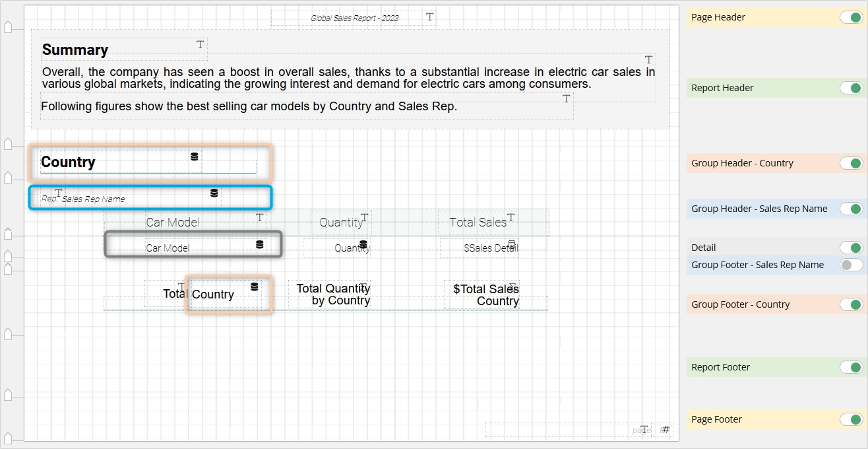Screen dimensions: 868x449
Task: Select the Following figures sentence text box
Action: [x=307, y=106]
